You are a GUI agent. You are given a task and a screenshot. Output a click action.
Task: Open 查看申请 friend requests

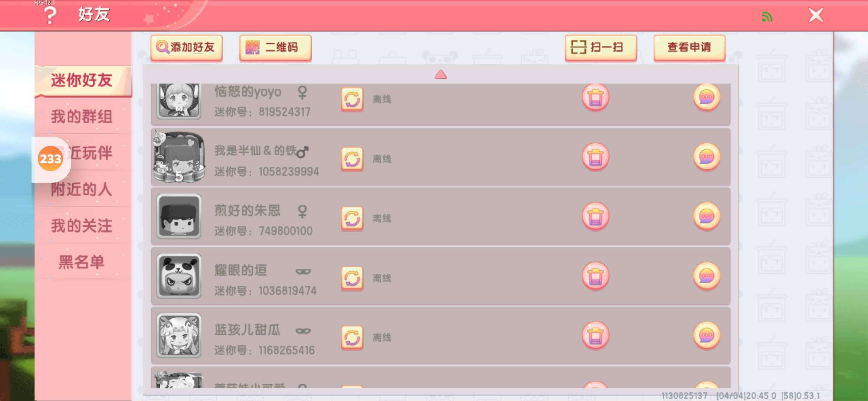689,48
